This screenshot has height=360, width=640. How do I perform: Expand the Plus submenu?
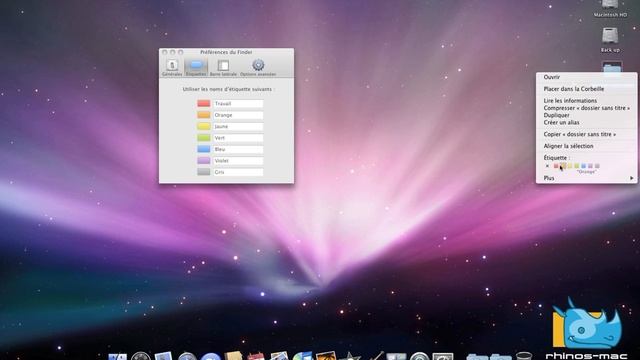pos(586,178)
